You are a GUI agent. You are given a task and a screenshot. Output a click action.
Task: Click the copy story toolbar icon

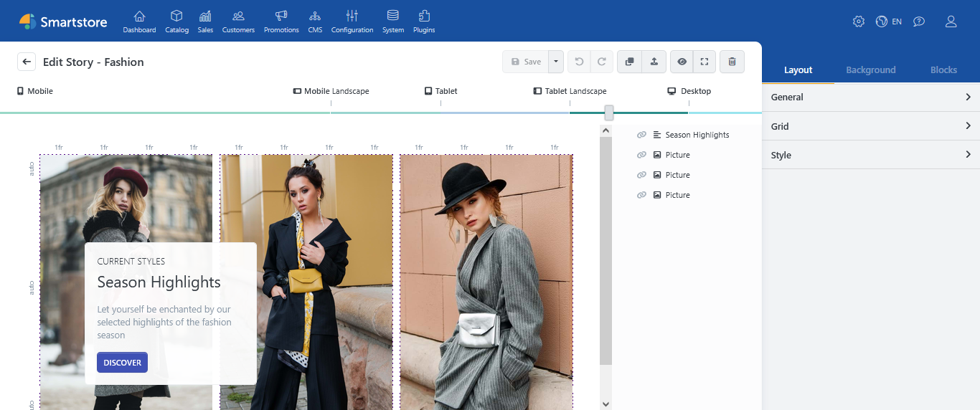pyautogui.click(x=629, y=62)
